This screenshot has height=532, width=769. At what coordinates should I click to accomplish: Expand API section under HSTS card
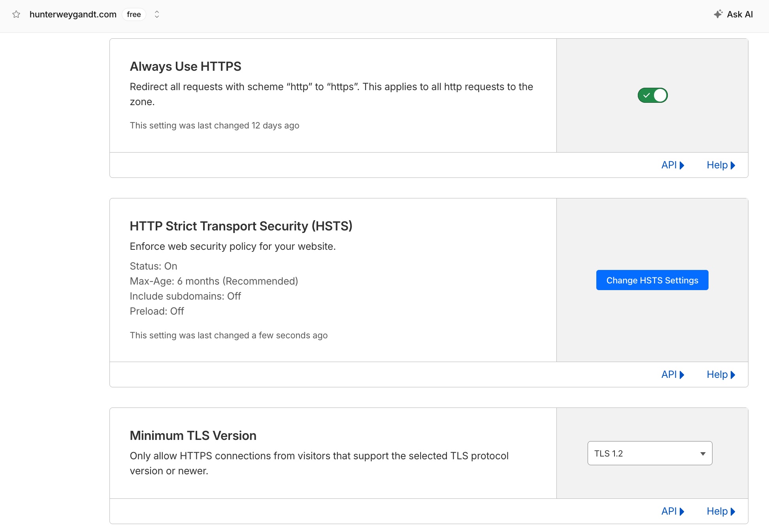coord(673,375)
